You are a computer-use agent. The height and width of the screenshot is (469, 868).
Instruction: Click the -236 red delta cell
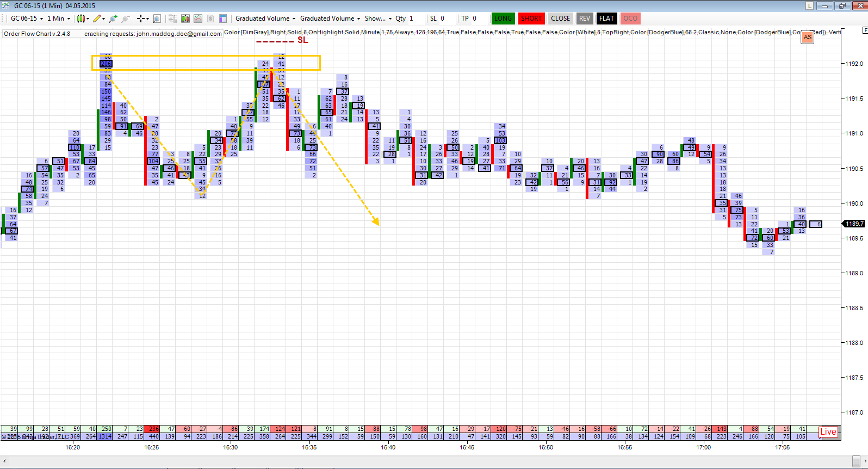click(x=152, y=429)
